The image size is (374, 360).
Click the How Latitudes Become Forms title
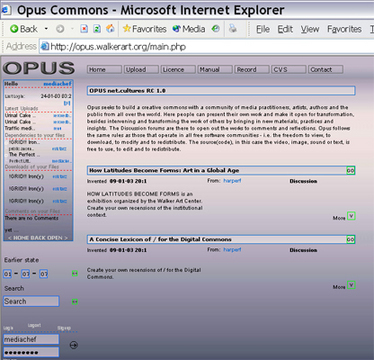pyautogui.click(x=164, y=170)
